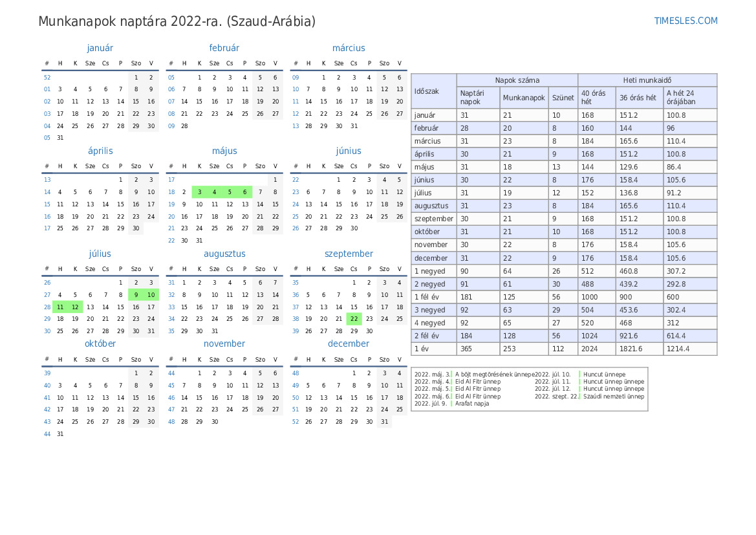The width and height of the screenshot is (756, 535).
Task: Select the 'Időszak' column header
Action: click(x=427, y=91)
